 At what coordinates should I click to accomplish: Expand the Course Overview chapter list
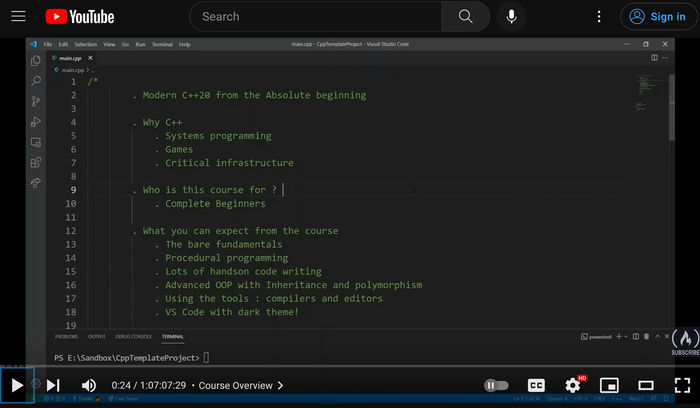241,385
